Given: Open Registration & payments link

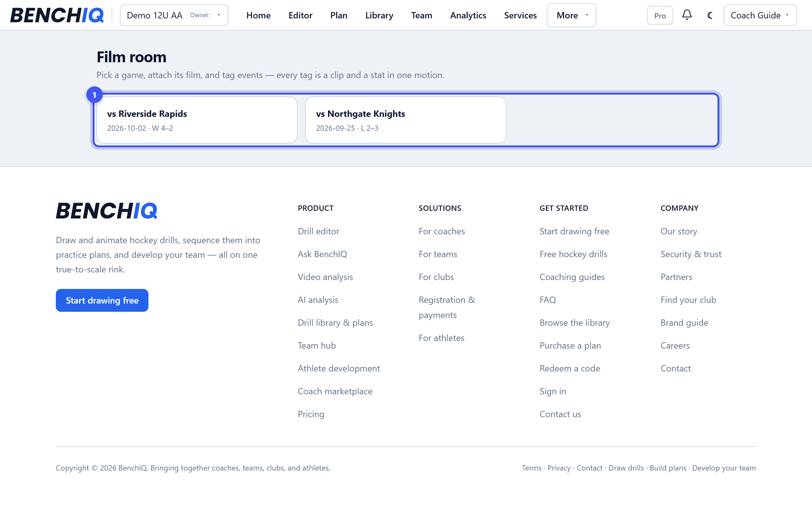Looking at the screenshot, I should (447, 307).
